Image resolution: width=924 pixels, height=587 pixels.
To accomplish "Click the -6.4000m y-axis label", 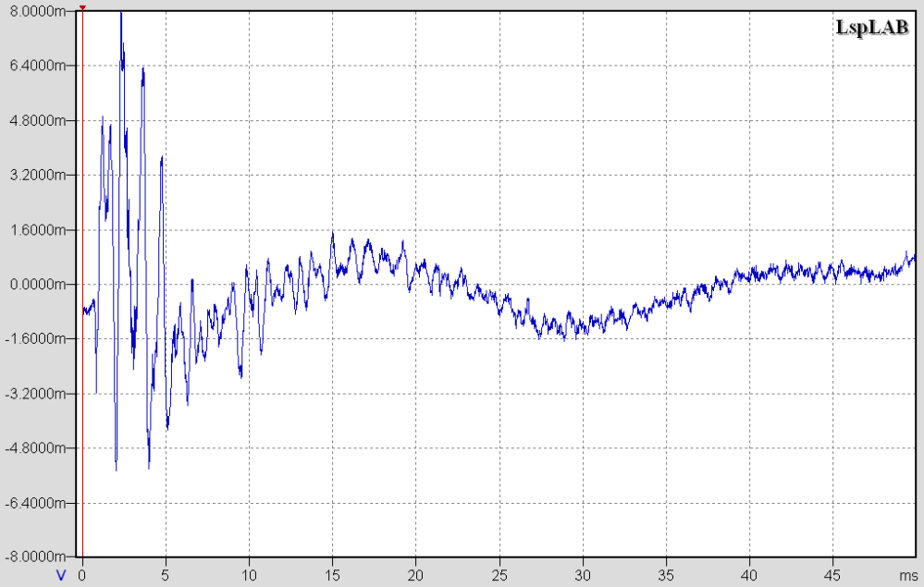I will tap(35, 503).
